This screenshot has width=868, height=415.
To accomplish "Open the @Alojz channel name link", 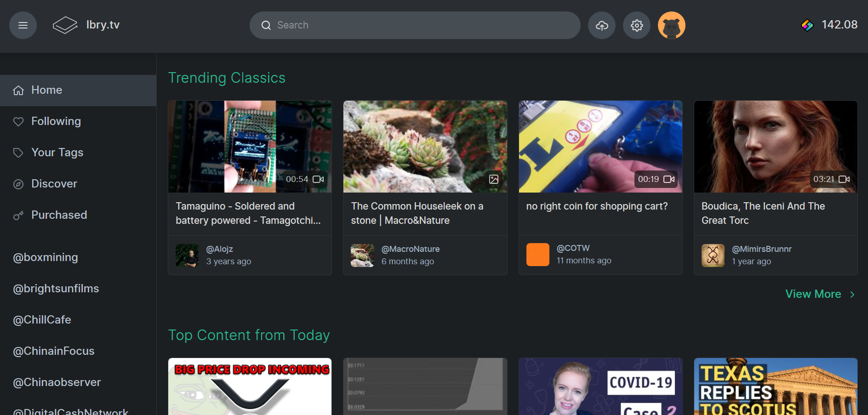I will [x=219, y=249].
